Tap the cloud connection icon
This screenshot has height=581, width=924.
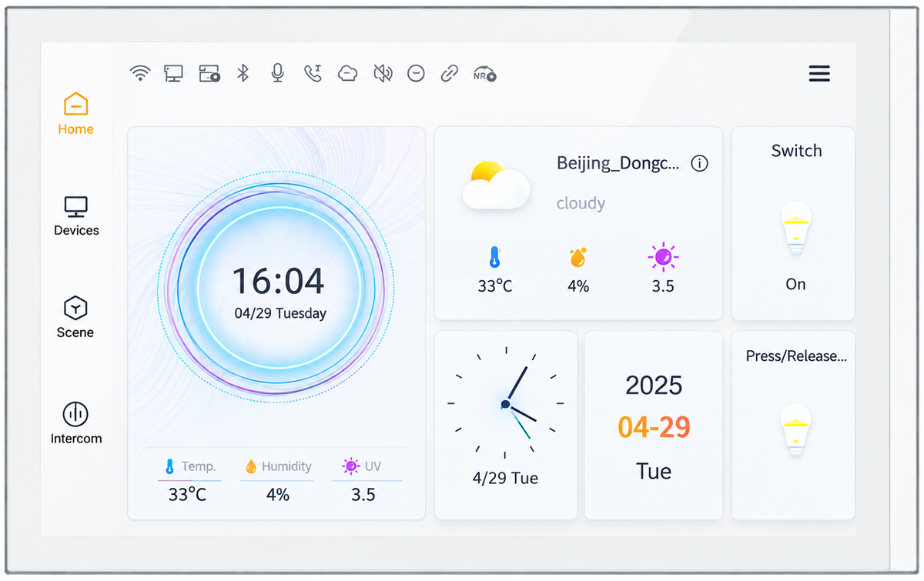(348, 73)
